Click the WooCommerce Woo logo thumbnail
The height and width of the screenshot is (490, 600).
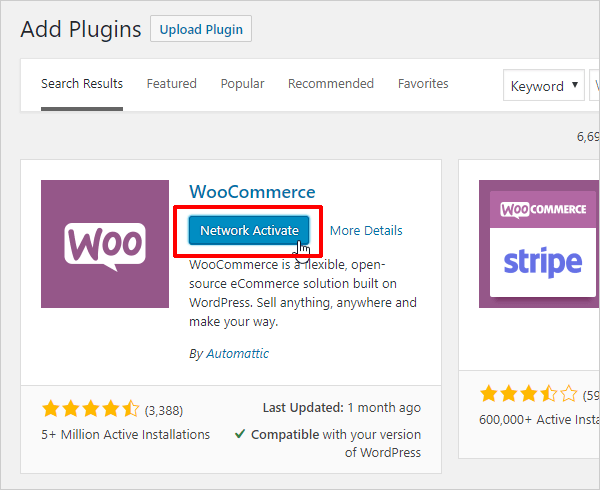coord(105,244)
